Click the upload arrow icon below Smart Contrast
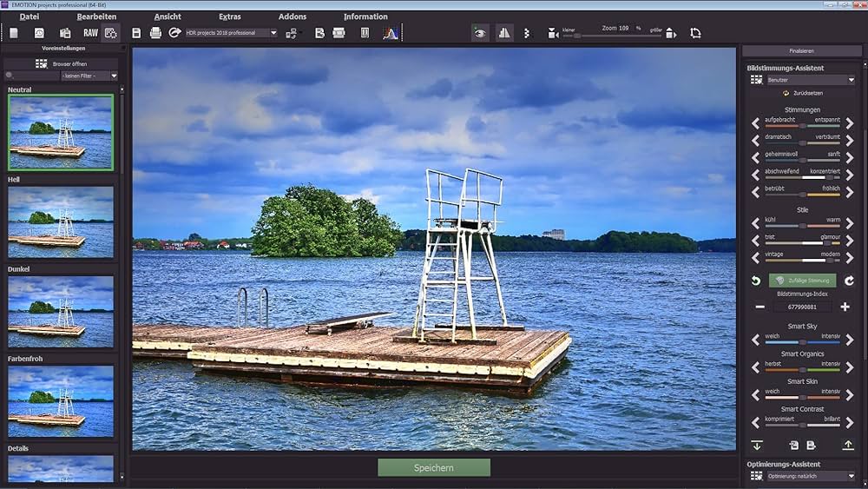Image resolution: width=868 pixels, height=489 pixels. [x=847, y=446]
